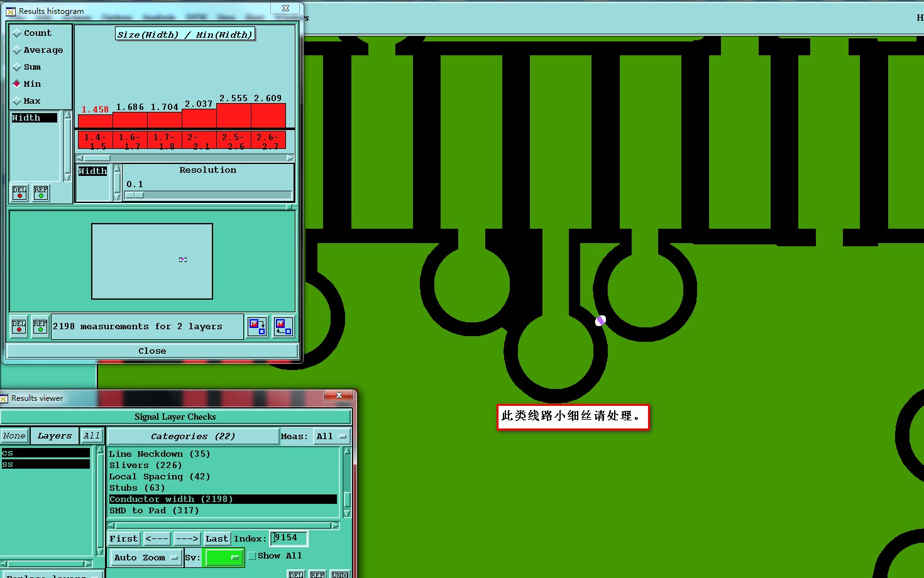Click the 1.4-1.5 histogram bar
This screenshot has width=924, height=578.
click(x=95, y=121)
